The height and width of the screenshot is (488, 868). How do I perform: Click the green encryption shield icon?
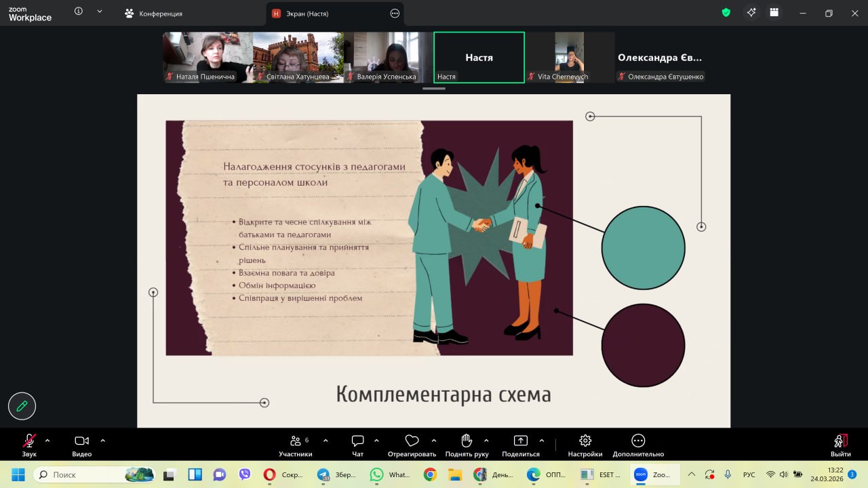[x=726, y=13]
